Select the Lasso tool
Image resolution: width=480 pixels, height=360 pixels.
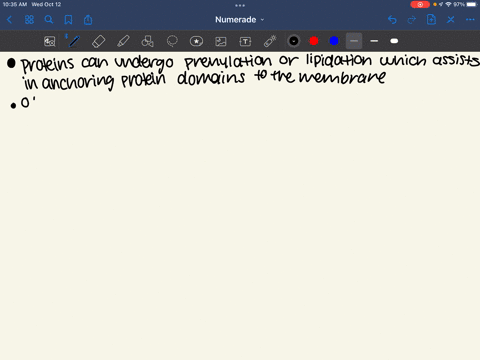pos(172,41)
